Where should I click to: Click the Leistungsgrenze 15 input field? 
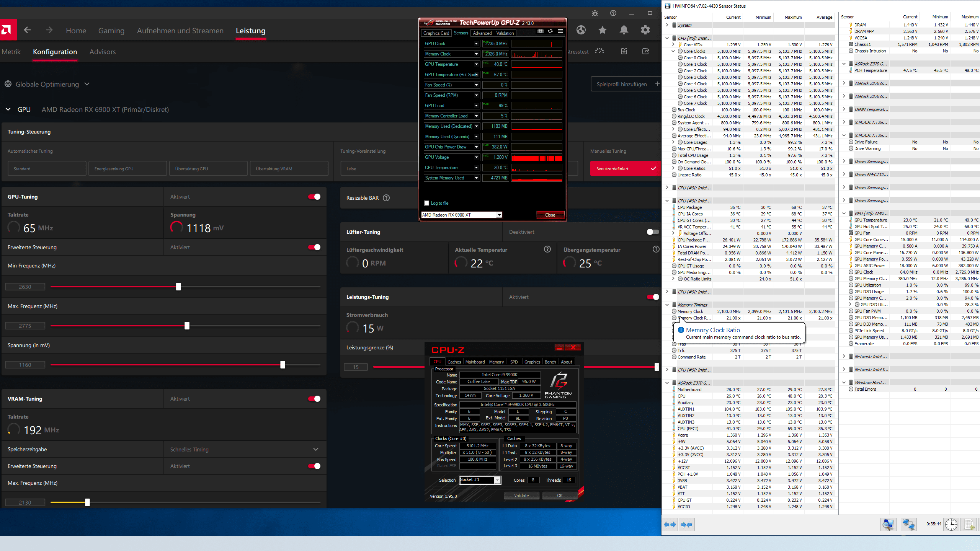356,367
